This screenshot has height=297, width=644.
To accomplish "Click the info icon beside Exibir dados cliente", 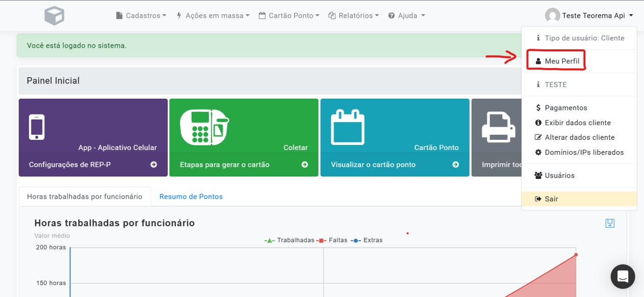I will point(538,123).
